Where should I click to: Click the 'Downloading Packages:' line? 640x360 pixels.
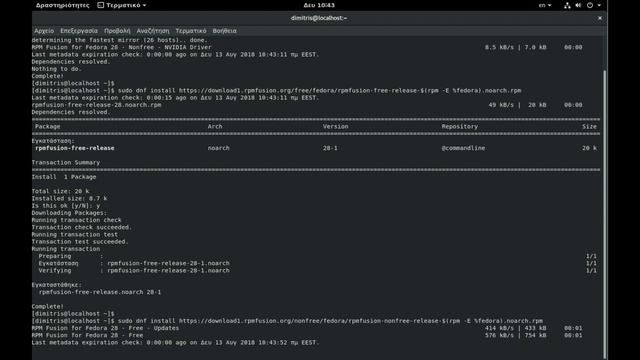tap(69, 213)
